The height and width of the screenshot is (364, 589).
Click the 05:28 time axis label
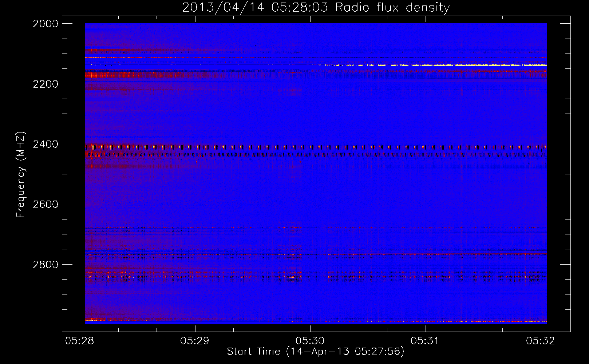point(79,341)
